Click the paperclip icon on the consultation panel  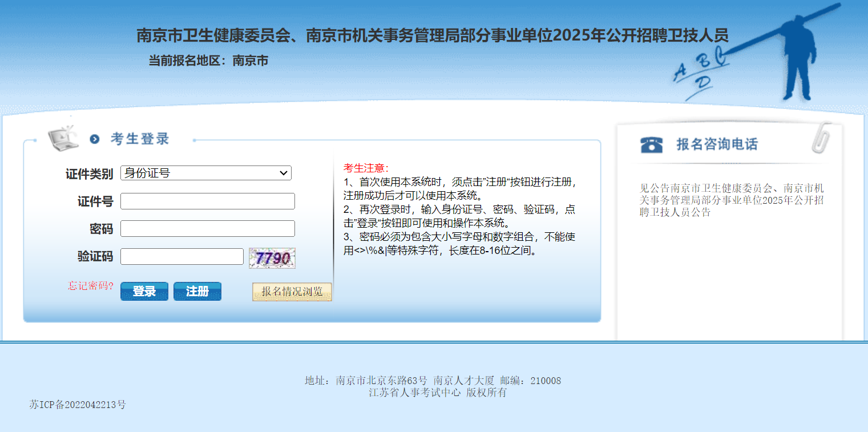tap(820, 138)
